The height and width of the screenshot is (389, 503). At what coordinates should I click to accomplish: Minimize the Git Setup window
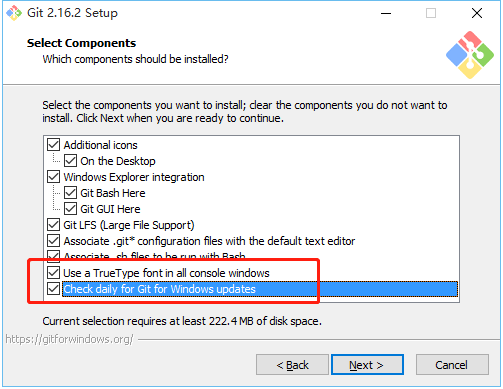click(386, 13)
